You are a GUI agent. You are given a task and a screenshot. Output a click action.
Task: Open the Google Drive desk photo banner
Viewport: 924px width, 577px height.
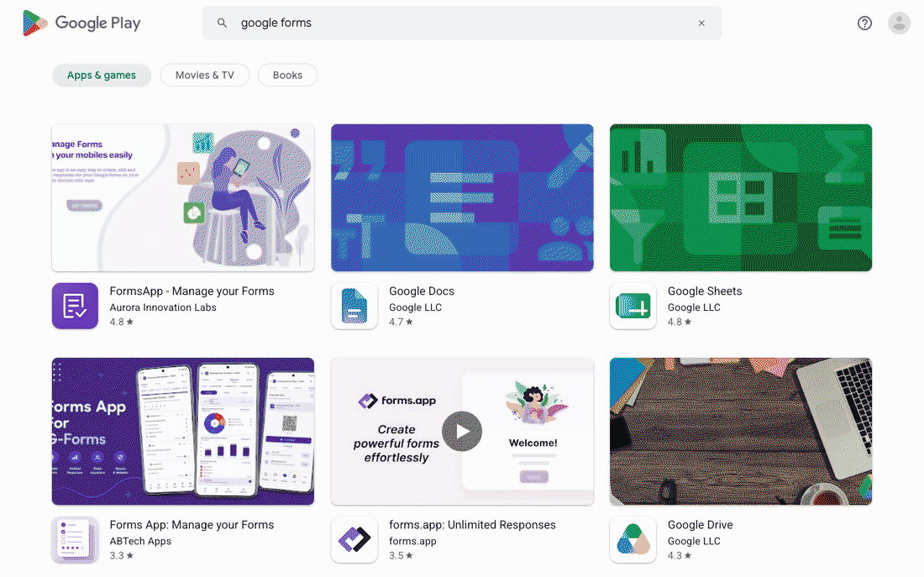pos(741,432)
